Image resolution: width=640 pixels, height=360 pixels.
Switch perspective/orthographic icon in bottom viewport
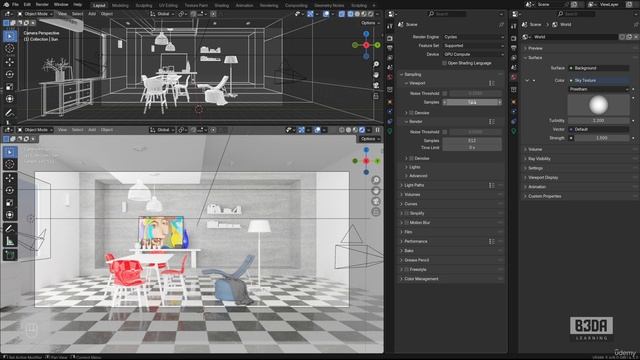click(x=376, y=212)
